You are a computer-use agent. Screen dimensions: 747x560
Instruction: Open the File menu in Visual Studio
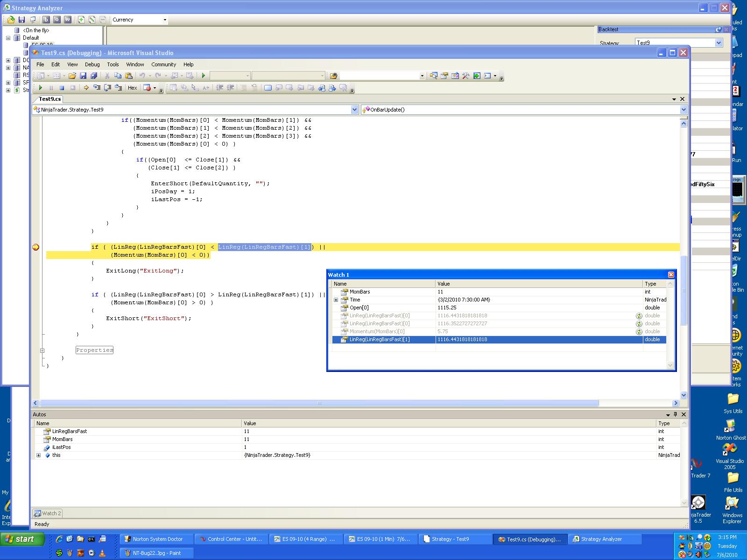point(40,64)
